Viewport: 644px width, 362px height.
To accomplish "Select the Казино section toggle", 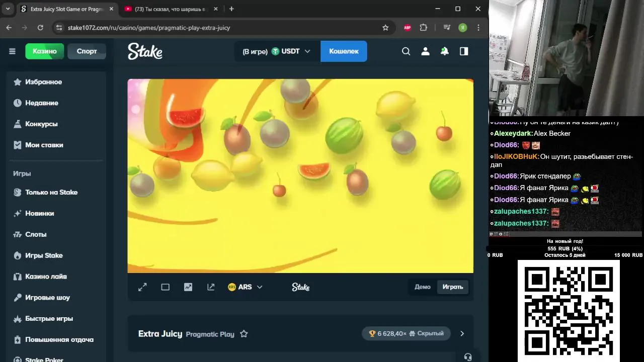I will [x=45, y=51].
